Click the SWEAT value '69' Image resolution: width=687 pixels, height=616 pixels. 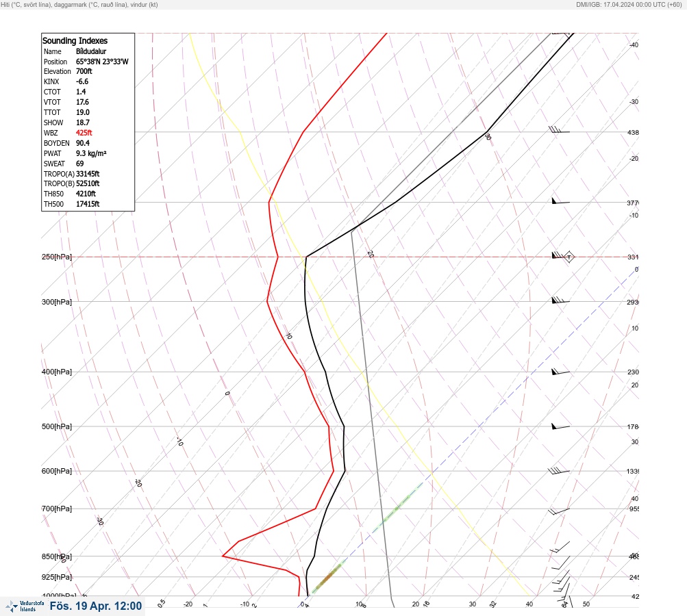coord(79,164)
